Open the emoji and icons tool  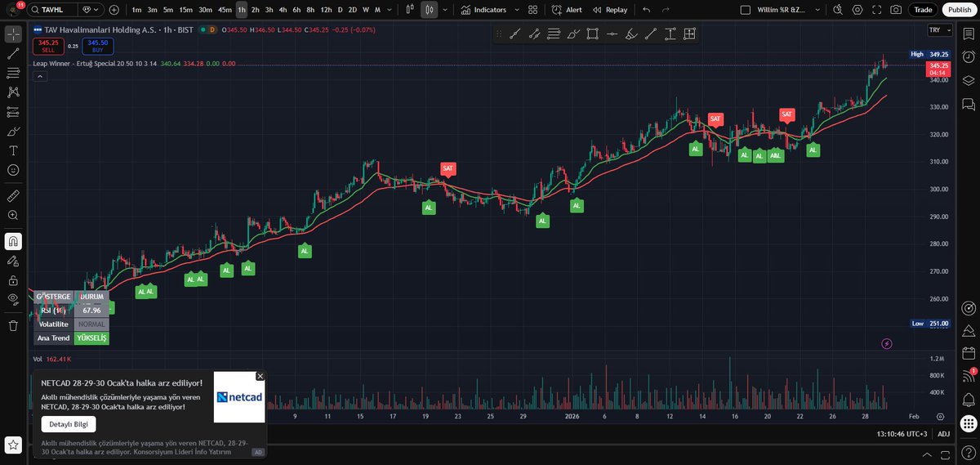pyautogui.click(x=13, y=170)
